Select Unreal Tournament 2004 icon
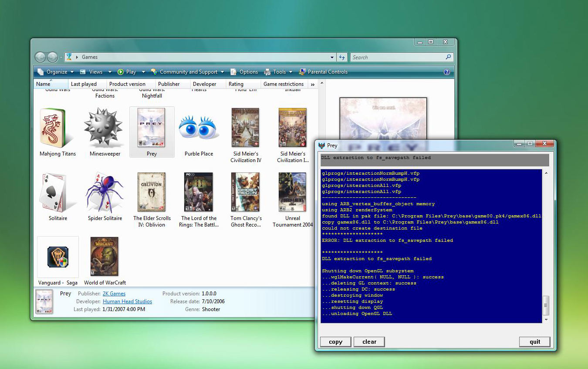 [x=293, y=192]
